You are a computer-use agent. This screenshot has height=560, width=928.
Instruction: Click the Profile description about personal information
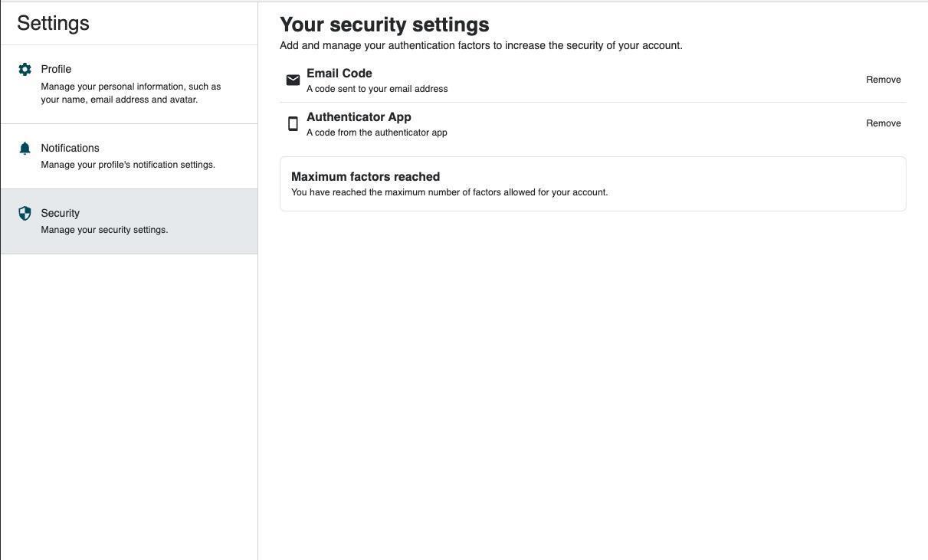pos(130,93)
